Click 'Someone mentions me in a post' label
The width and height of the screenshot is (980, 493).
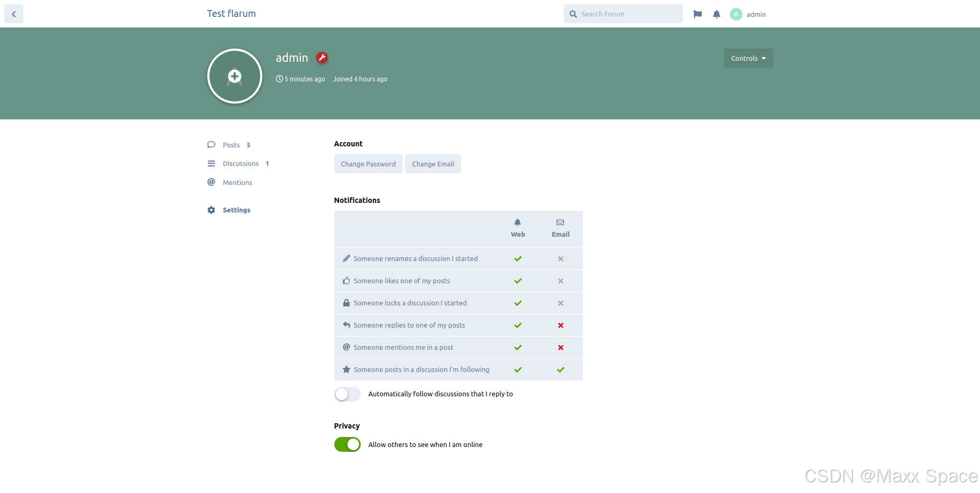point(404,347)
